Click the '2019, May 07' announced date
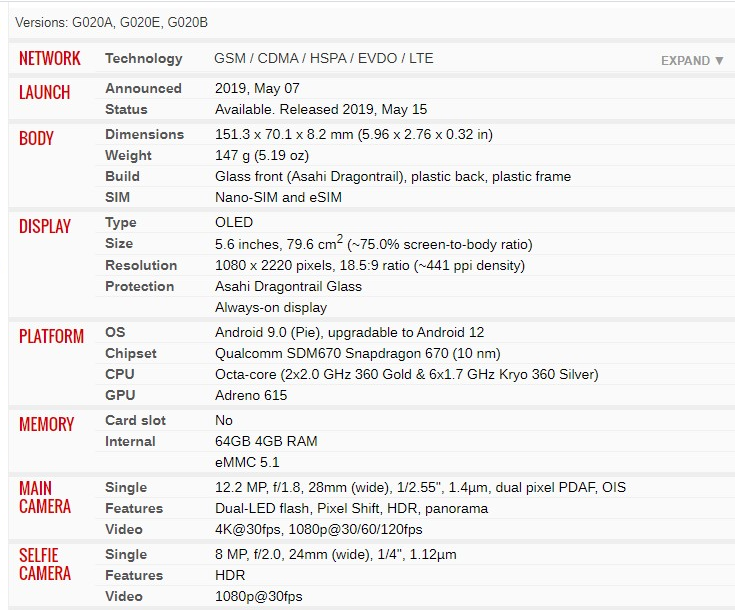This screenshot has height=610, width=735. pos(257,88)
